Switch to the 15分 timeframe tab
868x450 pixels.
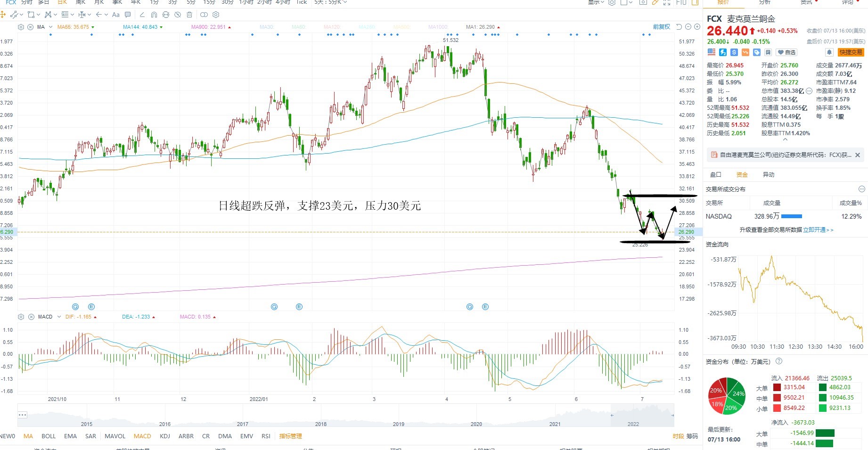[209, 2]
